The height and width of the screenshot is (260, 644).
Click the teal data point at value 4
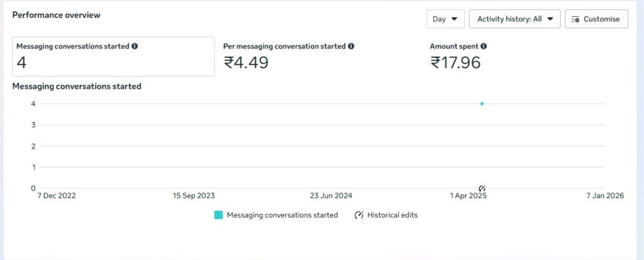pyautogui.click(x=482, y=104)
